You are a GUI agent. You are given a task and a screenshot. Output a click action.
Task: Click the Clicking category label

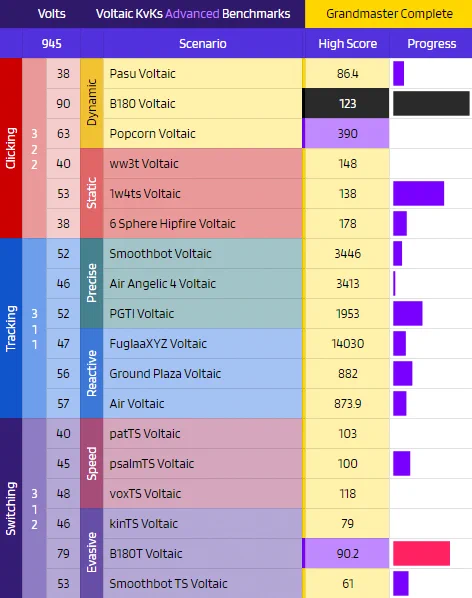coord(11,148)
